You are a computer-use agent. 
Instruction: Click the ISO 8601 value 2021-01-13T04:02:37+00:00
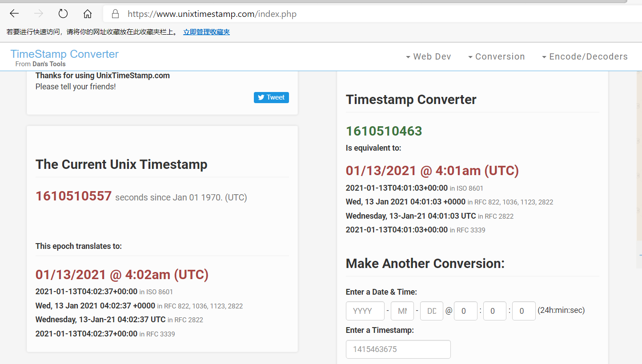(86, 292)
